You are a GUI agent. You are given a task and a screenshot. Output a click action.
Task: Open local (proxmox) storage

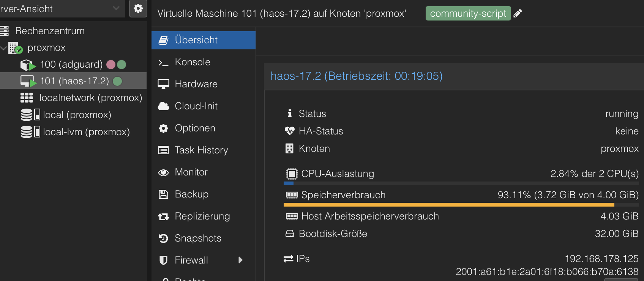pos(77,115)
